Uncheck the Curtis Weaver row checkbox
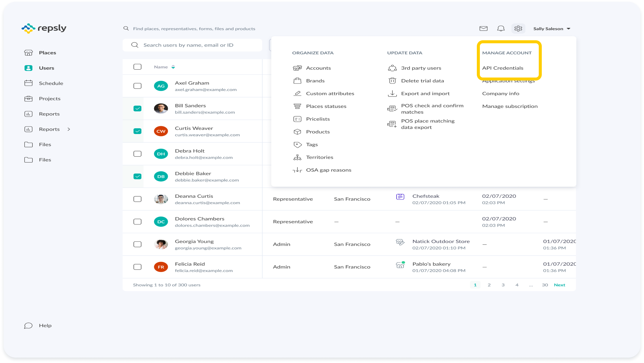Screen dimensions: 644x363 137,131
